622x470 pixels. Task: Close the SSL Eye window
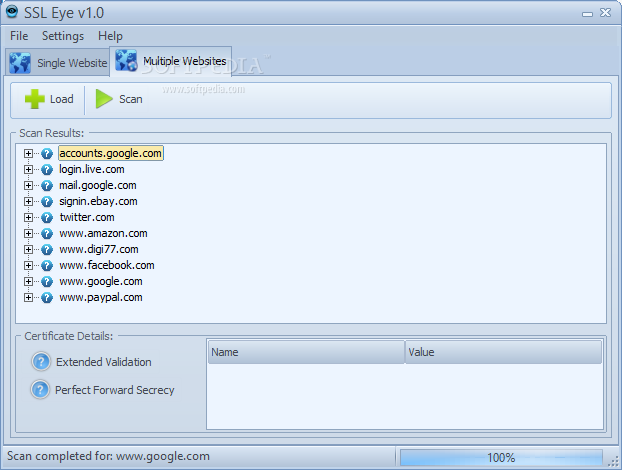606,13
